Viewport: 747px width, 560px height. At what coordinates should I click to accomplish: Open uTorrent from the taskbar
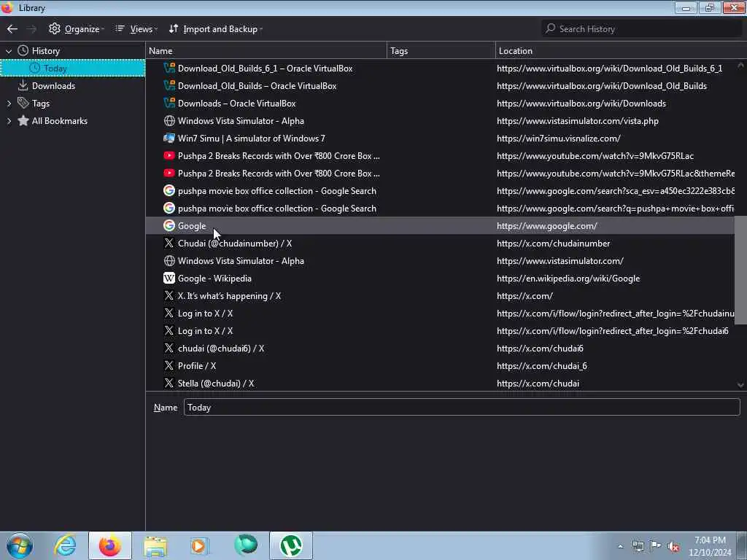click(x=291, y=545)
